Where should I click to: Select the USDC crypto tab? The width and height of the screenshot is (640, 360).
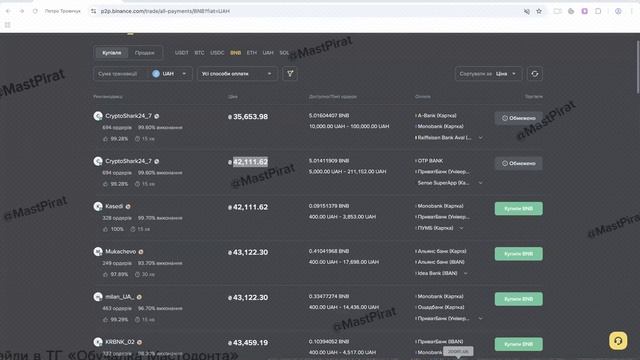tap(217, 53)
